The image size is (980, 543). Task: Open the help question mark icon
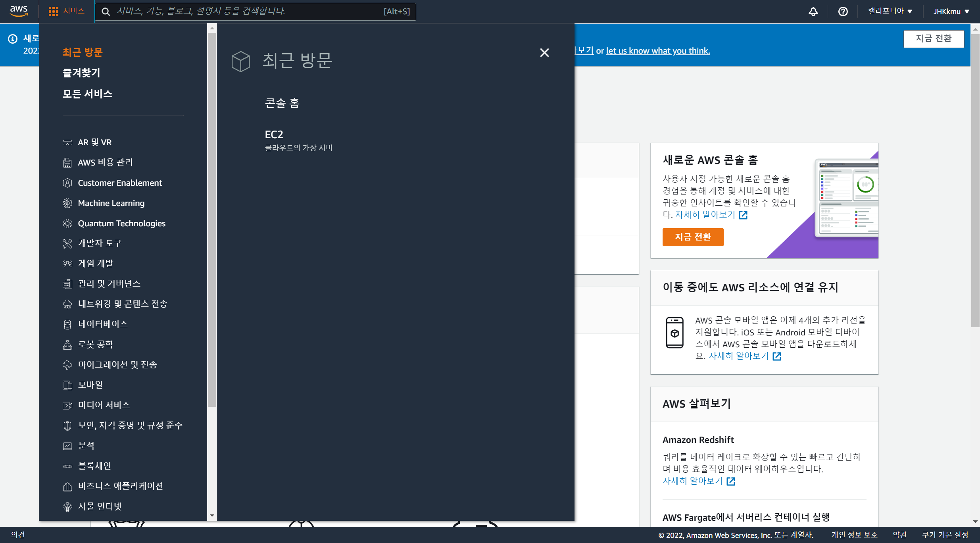pyautogui.click(x=843, y=12)
